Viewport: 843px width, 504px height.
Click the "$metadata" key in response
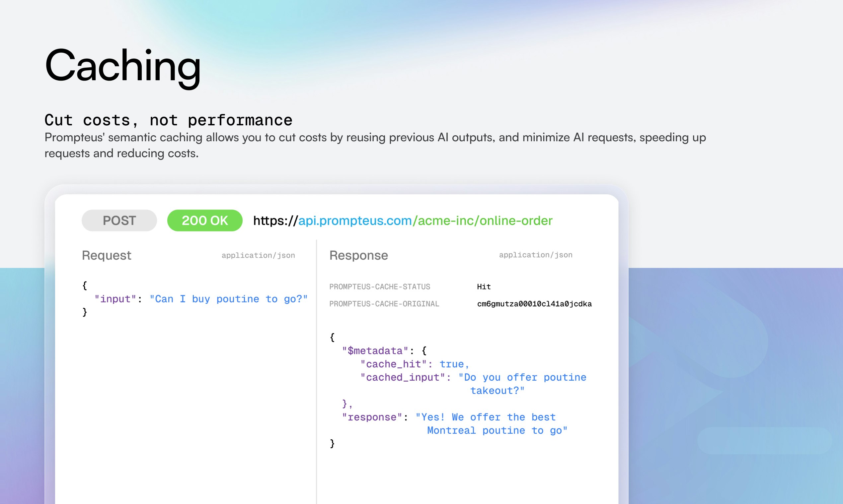click(375, 350)
